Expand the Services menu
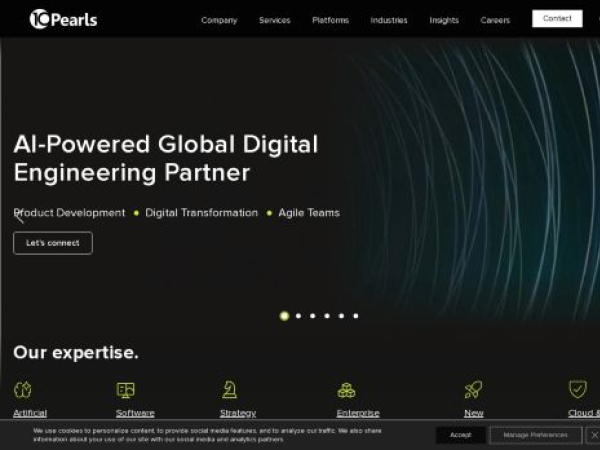 (x=274, y=20)
